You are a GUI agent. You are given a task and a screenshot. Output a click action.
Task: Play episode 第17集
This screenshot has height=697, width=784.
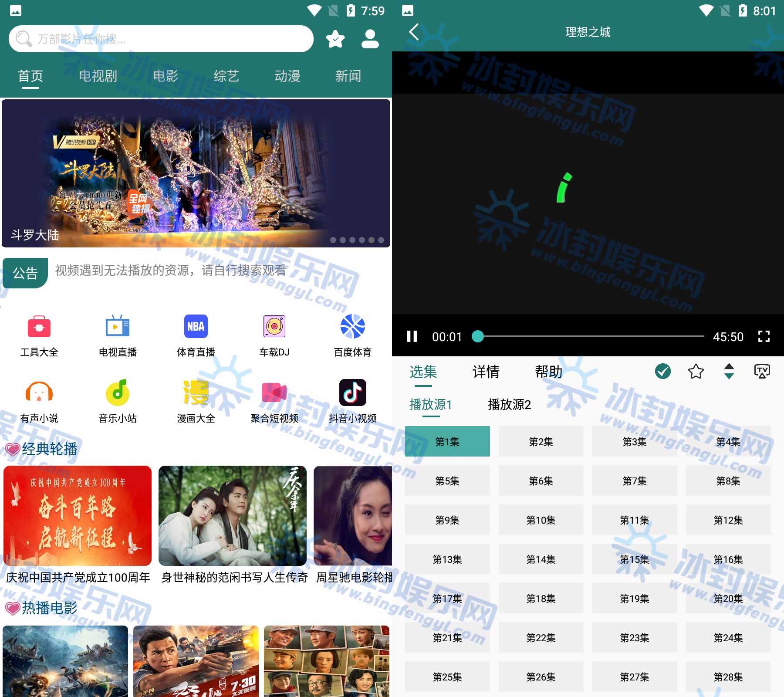(447, 598)
